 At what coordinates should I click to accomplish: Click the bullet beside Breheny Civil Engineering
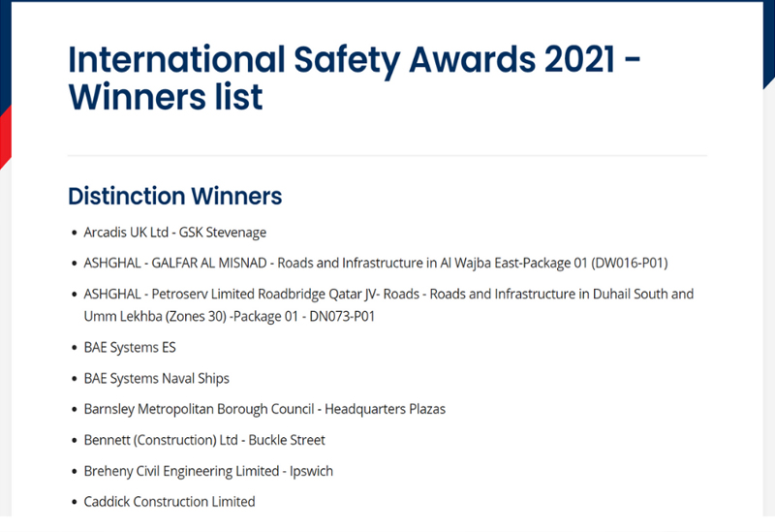pos(75,472)
